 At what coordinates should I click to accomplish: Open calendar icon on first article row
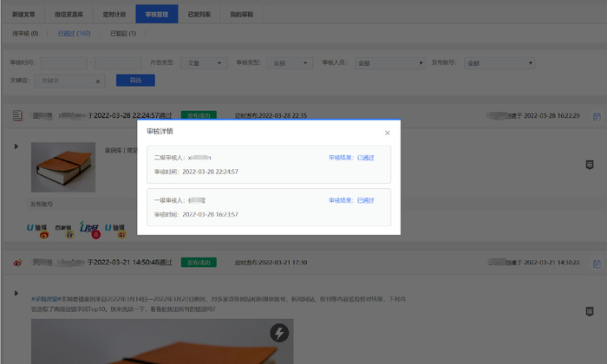click(596, 116)
